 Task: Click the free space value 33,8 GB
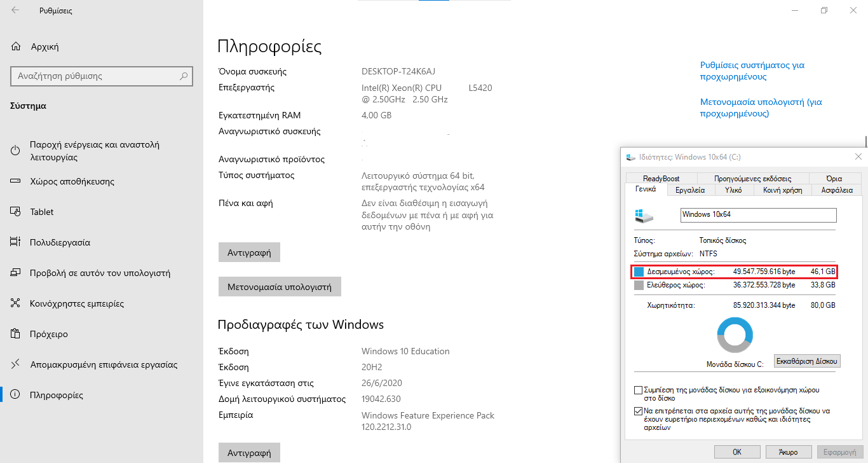(x=823, y=286)
